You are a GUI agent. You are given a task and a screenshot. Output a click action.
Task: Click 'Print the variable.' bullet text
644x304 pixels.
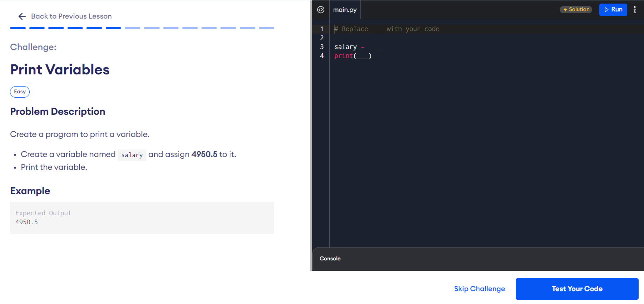[54, 167]
